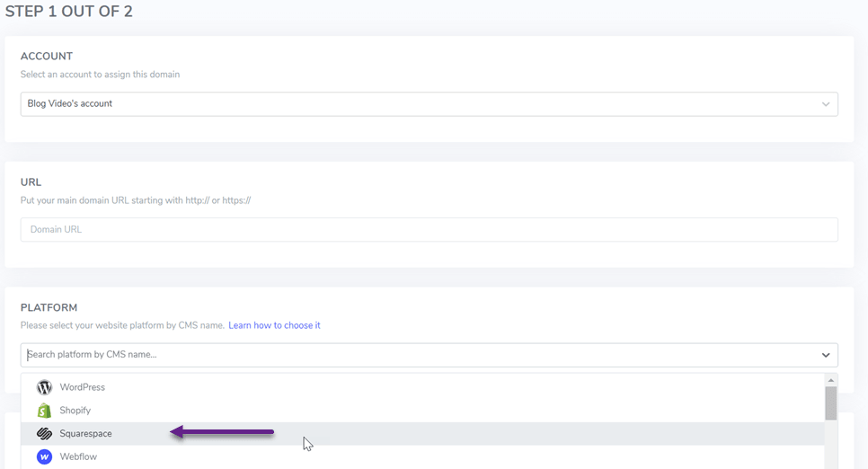Click the PLATFORM section title
Image resolution: width=868 pixels, height=469 pixels.
(49, 307)
